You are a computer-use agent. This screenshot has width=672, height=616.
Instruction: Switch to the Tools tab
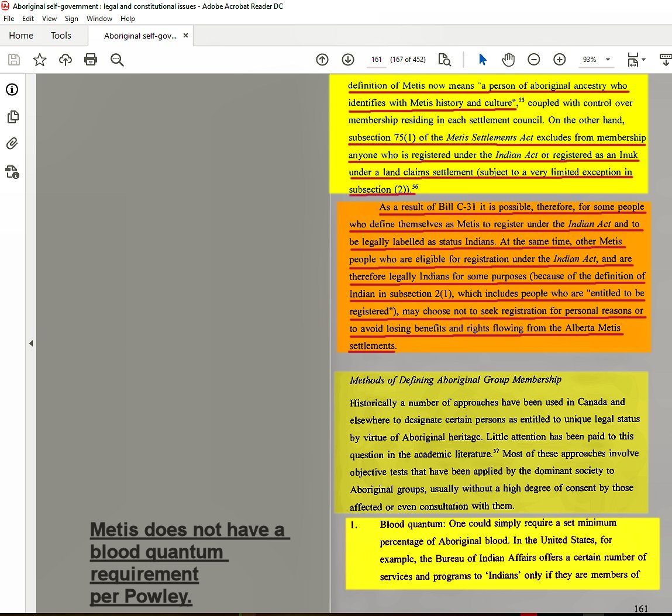61,36
